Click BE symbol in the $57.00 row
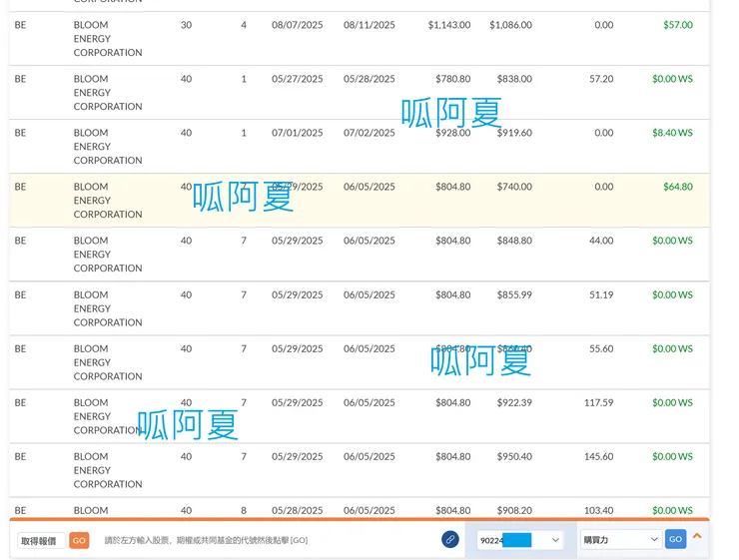The width and height of the screenshot is (739, 560). point(20,25)
